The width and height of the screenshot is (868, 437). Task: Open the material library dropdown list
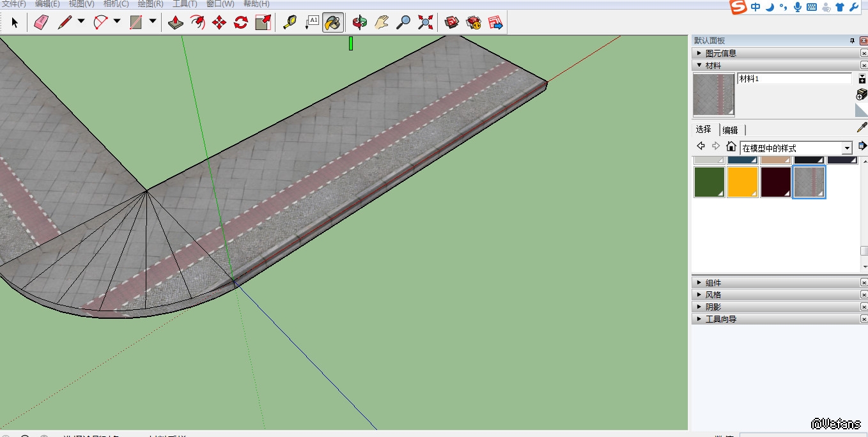click(x=848, y=148)
